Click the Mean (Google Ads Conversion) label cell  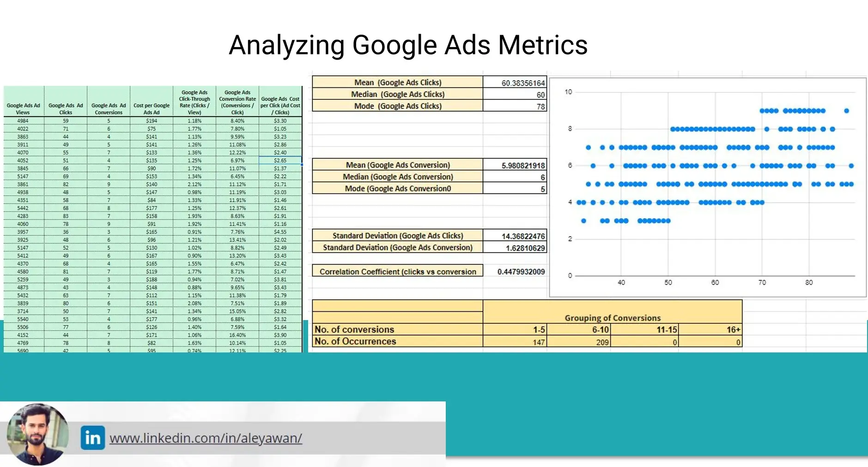pyautogui.click(x=398, y=165)
